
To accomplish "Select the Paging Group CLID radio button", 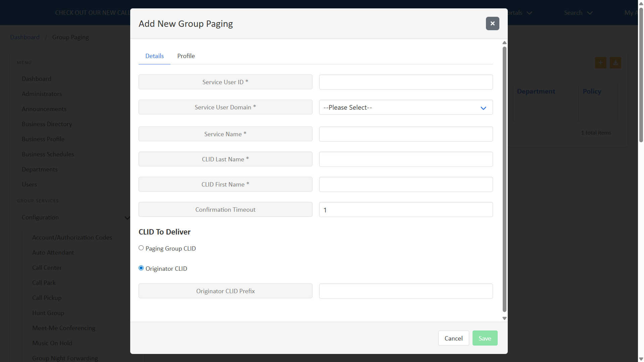I will (x=141, y=248).
